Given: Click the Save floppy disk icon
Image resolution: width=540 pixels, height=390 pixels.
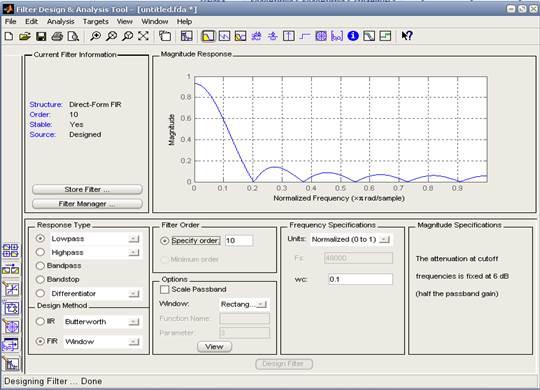Looking at the screenshot, I should 41,36.
